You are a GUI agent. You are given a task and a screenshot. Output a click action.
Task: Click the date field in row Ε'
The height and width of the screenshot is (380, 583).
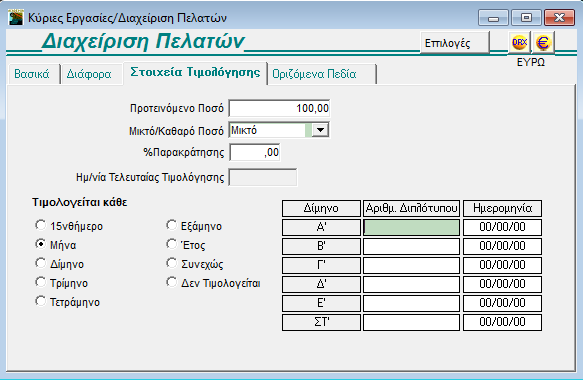[x=502, y=303]
